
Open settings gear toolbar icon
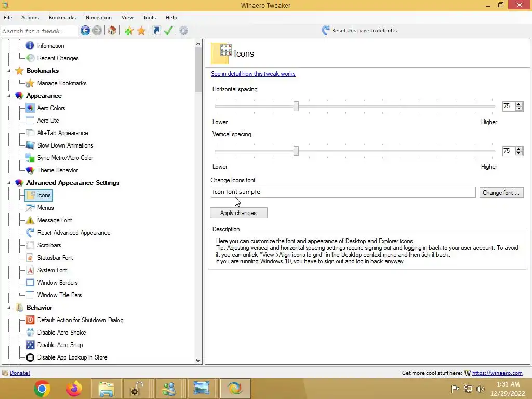183,31
